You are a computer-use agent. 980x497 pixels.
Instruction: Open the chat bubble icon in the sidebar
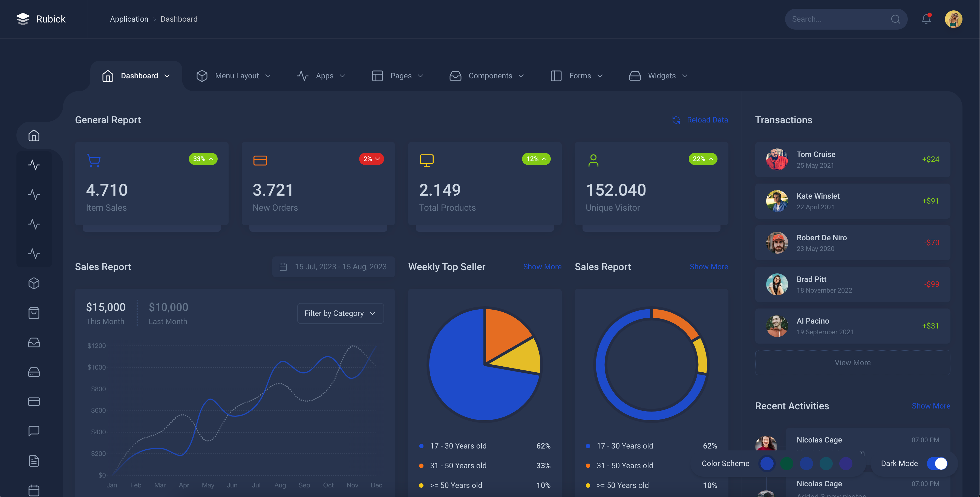pos(34,431)
